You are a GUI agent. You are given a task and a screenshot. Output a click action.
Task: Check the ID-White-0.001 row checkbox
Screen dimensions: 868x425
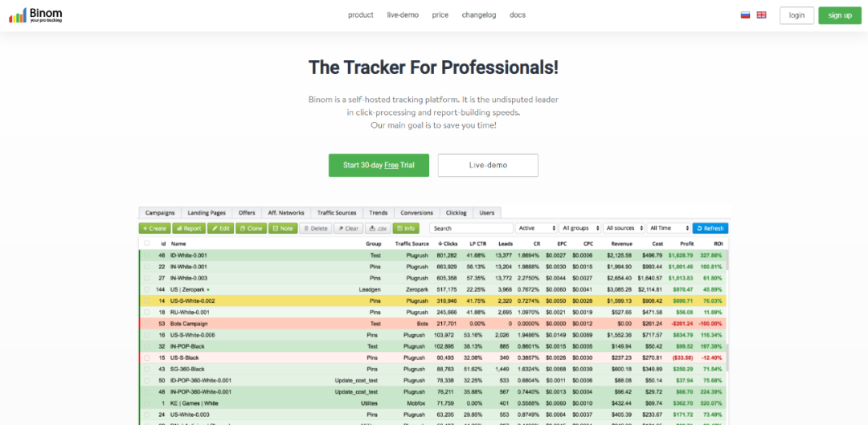coord(147,255)
